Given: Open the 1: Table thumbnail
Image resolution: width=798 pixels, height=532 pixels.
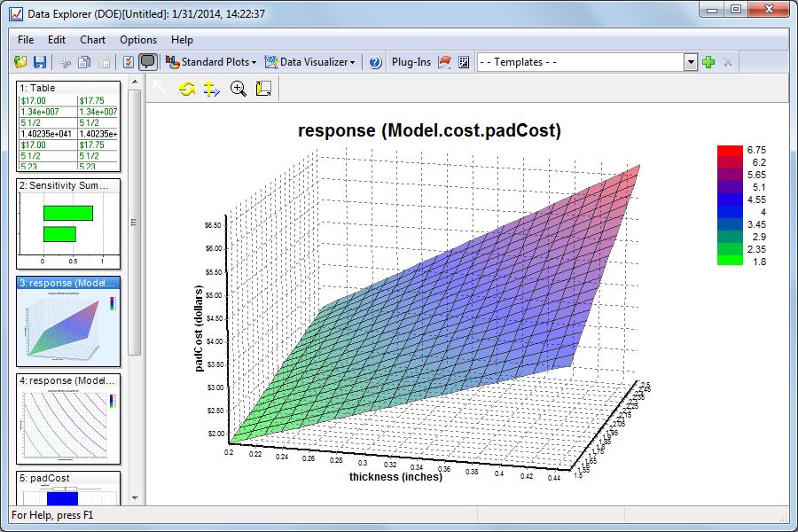Looking at the screenshot, I should (x=68, y=127).
